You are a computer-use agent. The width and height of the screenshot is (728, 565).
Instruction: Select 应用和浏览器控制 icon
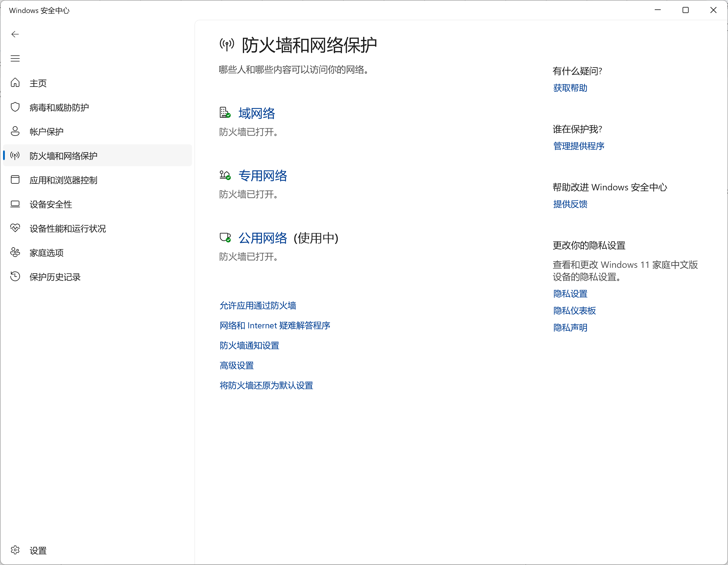15,180
